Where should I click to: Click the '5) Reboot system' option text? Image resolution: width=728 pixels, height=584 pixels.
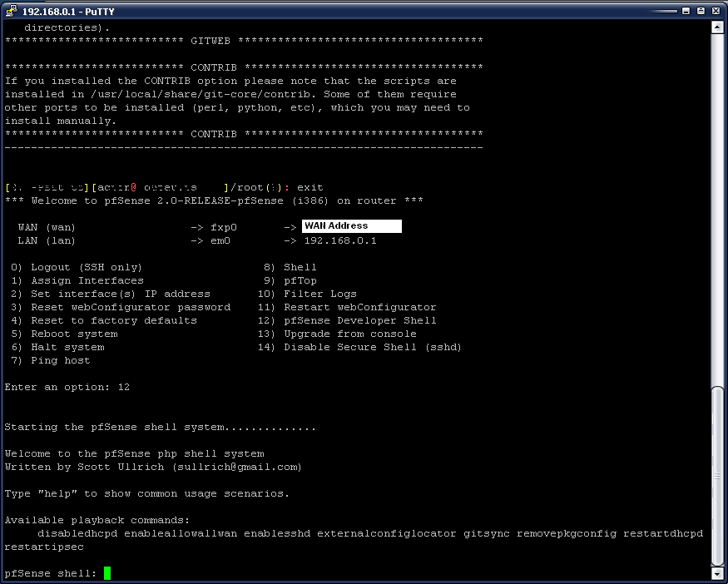coord(65,334)
